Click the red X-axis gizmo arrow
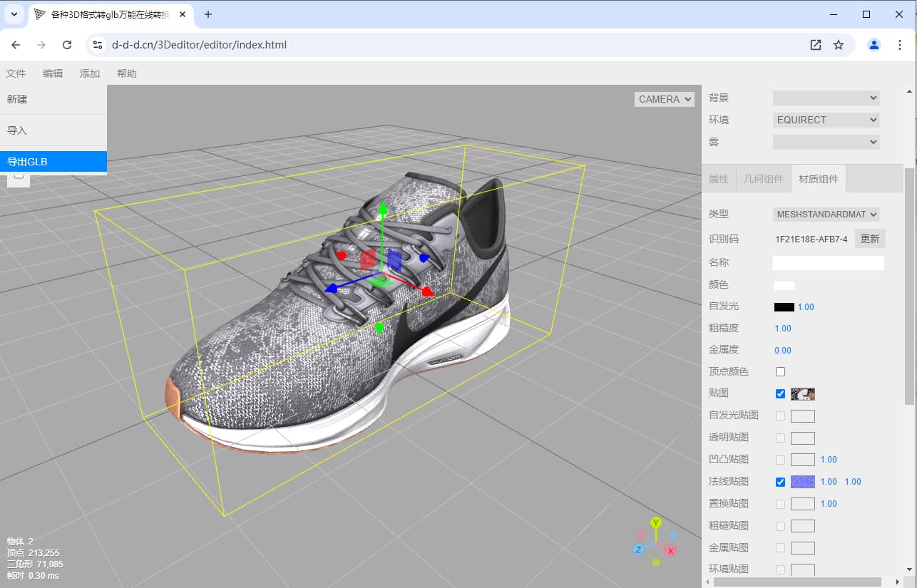The height and width of the screenshot is (588, 917). pos(428,292)
